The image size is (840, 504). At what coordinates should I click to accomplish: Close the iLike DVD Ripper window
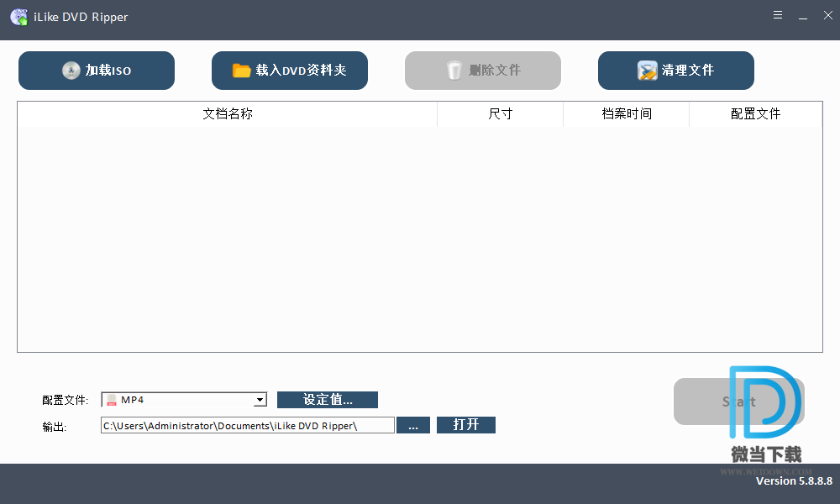[827, 16]
